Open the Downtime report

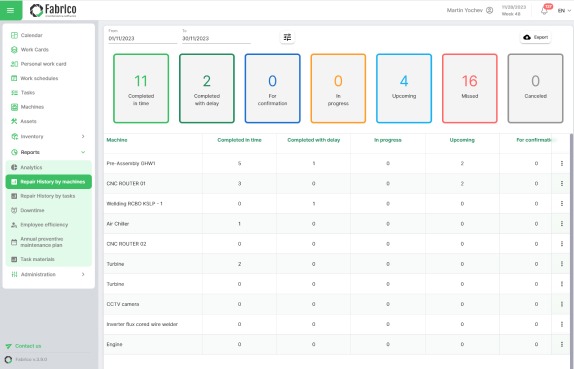48,210
